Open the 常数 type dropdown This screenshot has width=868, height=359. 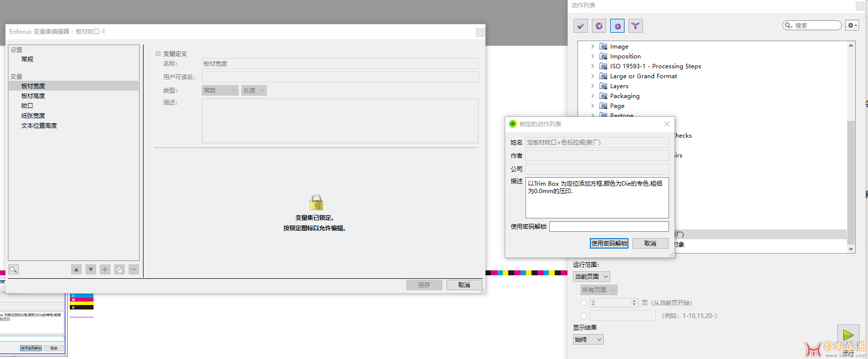tap(220, 90)
